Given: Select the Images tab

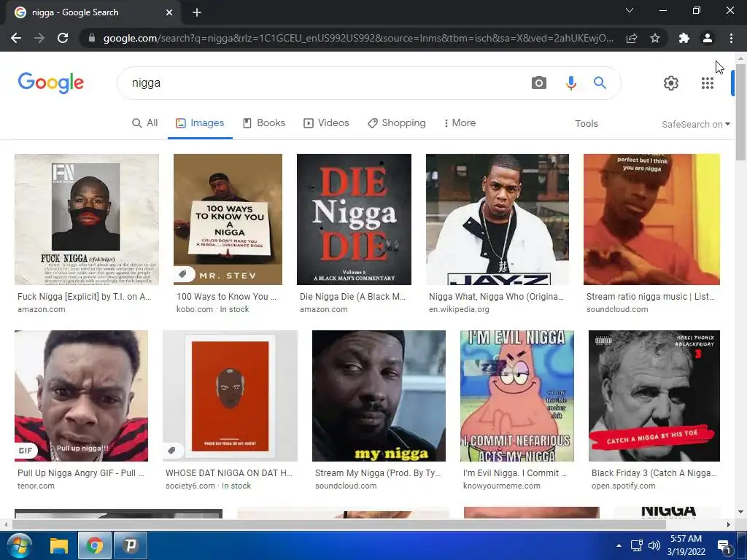Looking at the screenshot, I should (x=200, y=122).
